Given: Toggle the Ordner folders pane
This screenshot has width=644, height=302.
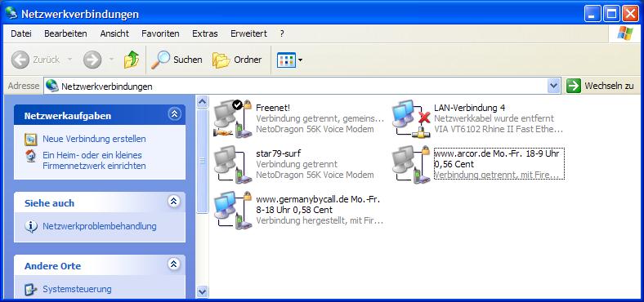Looking at the screenshot, I should coord(237,60).
